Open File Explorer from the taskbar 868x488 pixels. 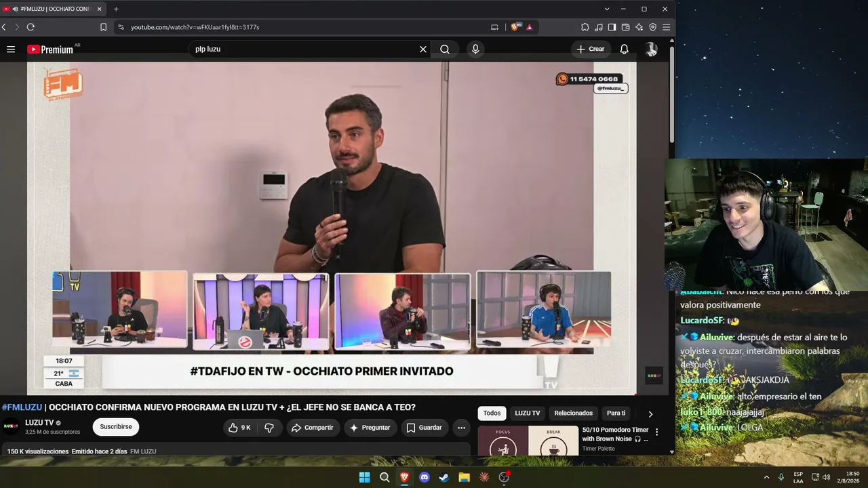click(464, 477)
